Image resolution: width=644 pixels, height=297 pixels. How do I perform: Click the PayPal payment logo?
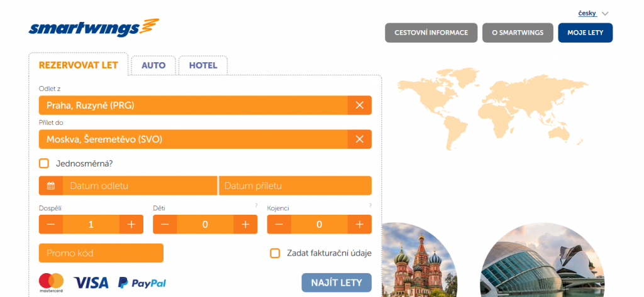(142, 283)
